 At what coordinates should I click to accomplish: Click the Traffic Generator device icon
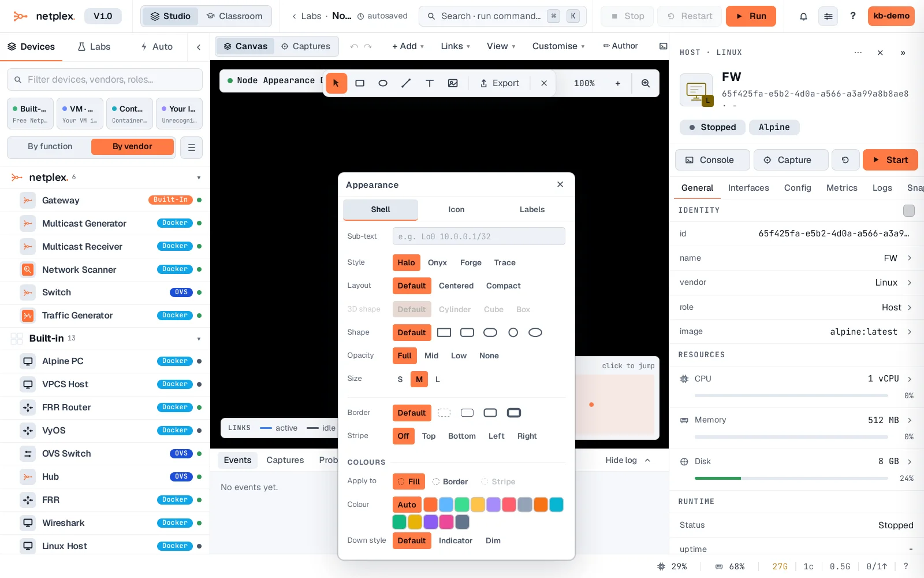click(x=28, y=316)
